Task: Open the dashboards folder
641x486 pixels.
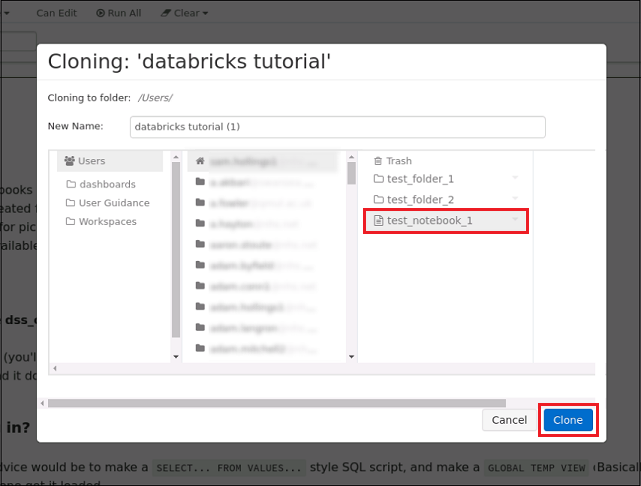Action: pyautogui.click(x=101, y=184)
